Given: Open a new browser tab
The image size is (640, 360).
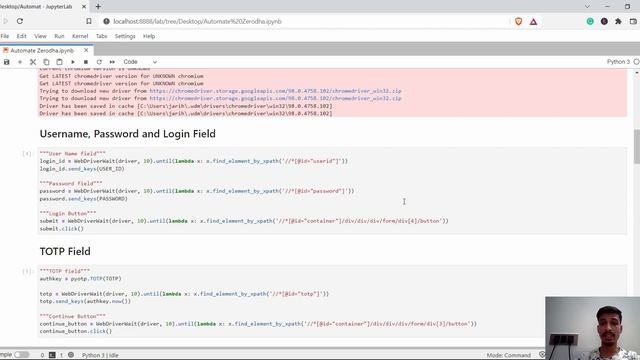Looking at the screenshot, I should pos(98,7).
